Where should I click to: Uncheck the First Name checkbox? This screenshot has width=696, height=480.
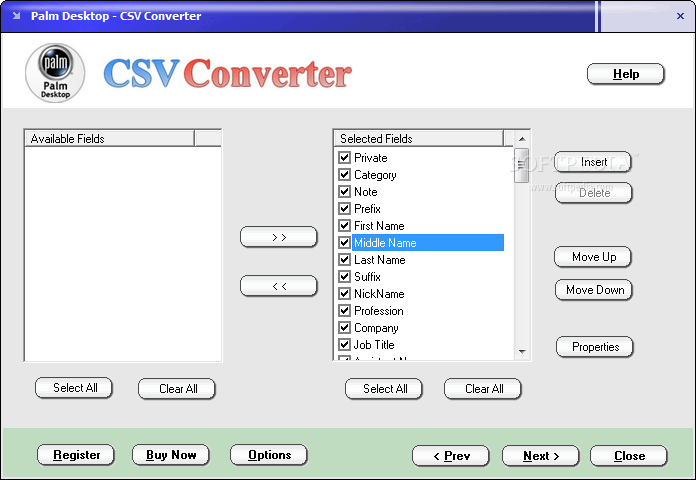coord(344,225)
